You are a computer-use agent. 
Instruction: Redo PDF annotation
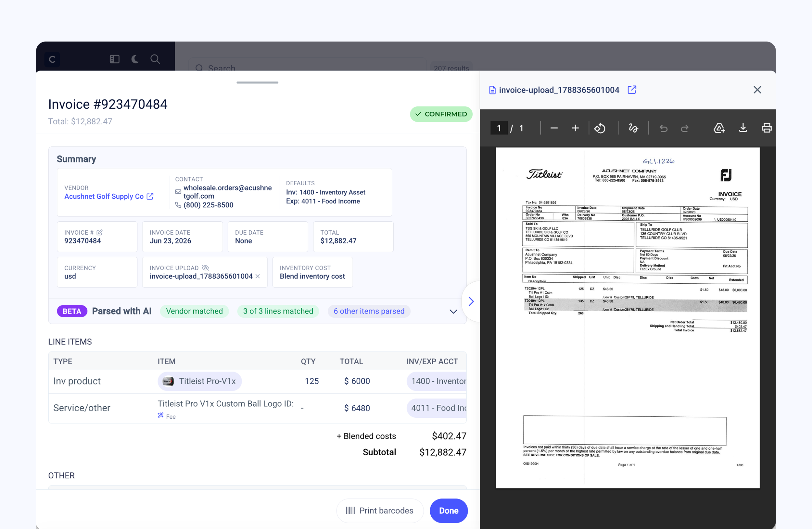684,128
